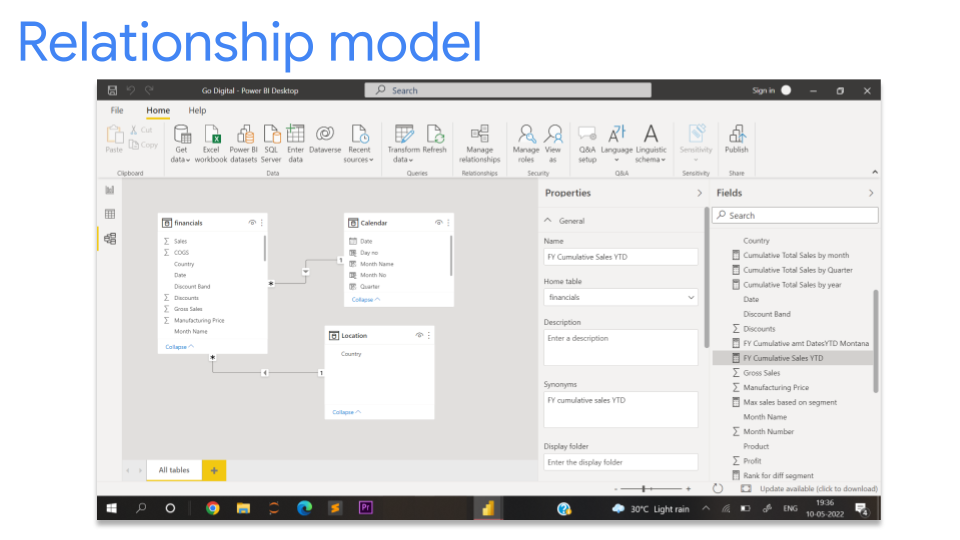
Task: Add a new layout tab
Action: tap(214, 470)
